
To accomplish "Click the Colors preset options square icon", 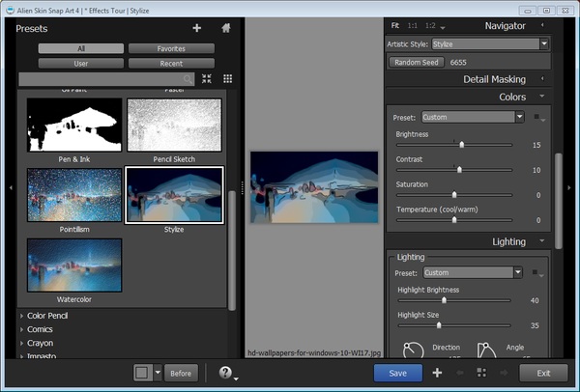I will pyautogui.click(x=536, y=117).
